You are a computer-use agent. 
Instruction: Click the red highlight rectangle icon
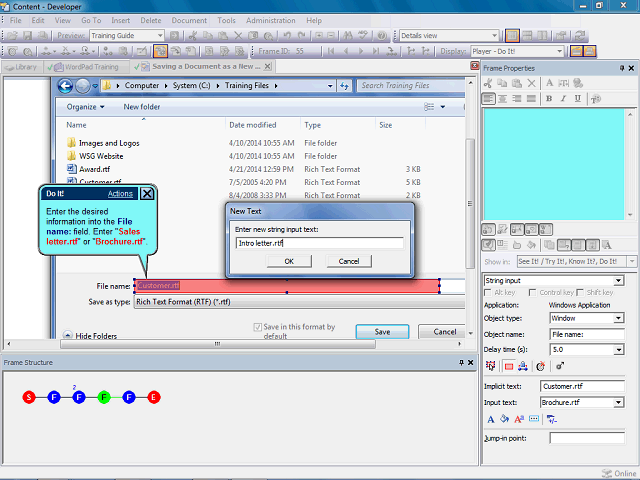pos(509,367)
